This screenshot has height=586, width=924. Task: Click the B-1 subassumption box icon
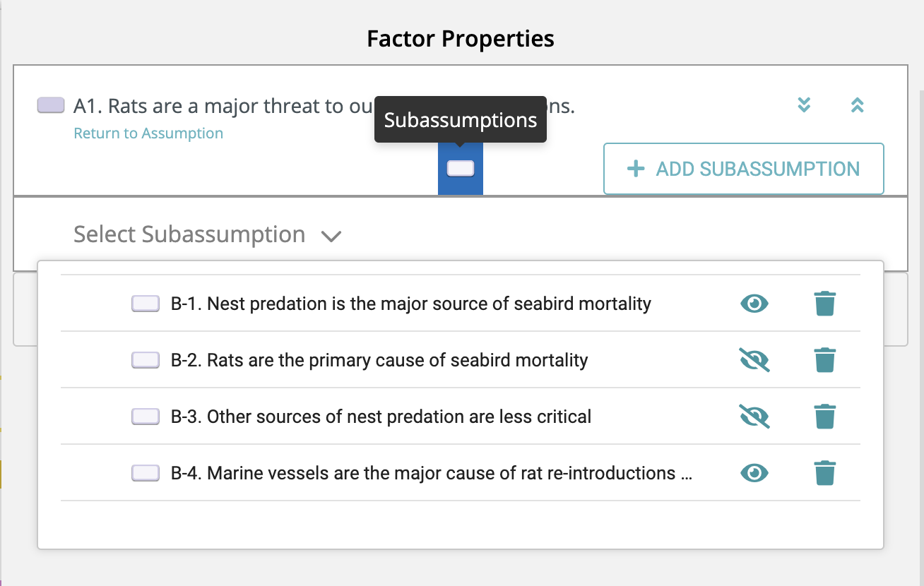(x=146, y=304)
